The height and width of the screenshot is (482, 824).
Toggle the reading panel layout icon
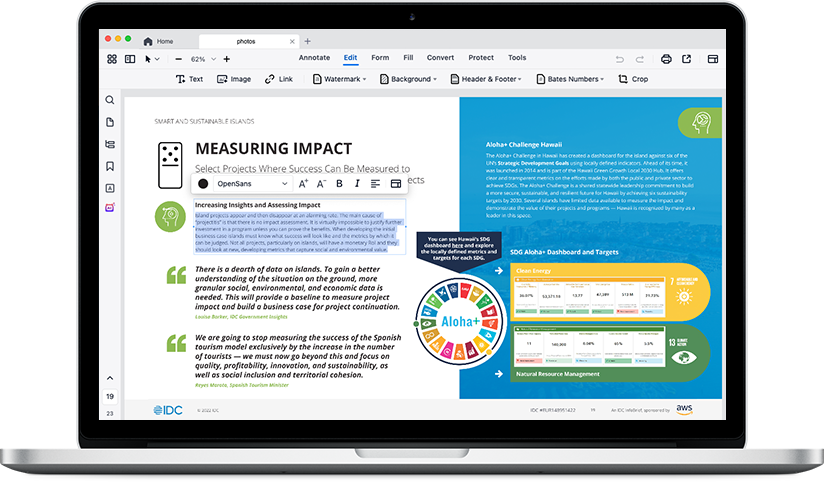coord(130,59)
